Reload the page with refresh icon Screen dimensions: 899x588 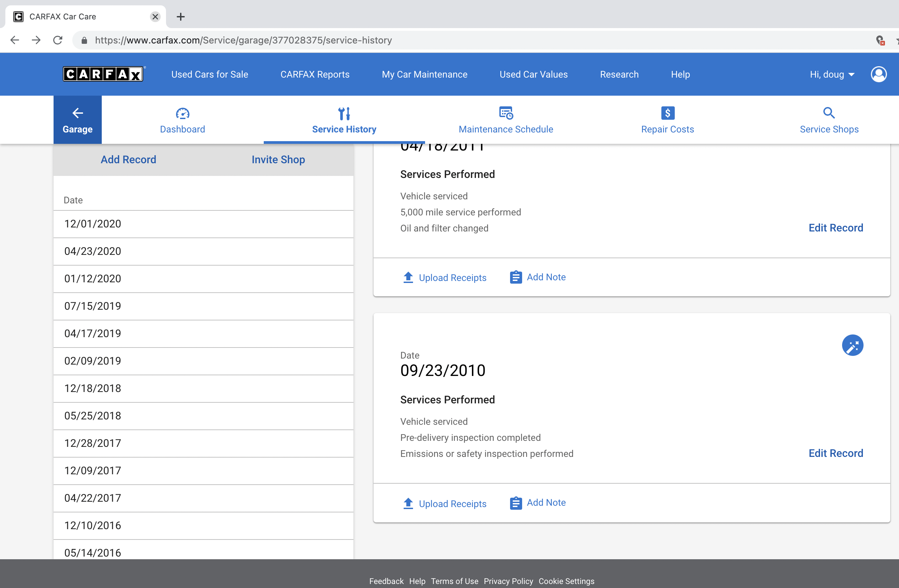[58, 40]
